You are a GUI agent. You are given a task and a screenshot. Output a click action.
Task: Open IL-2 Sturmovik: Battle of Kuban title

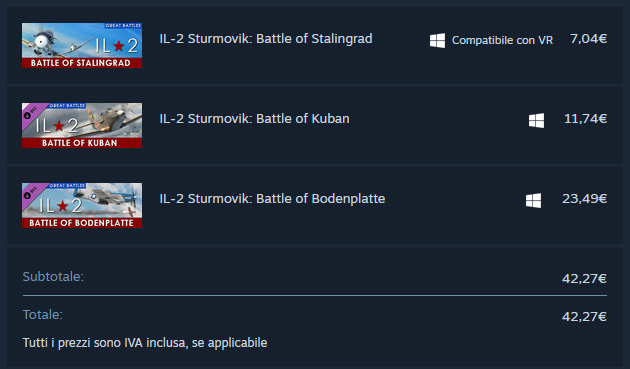coord(254,119)
